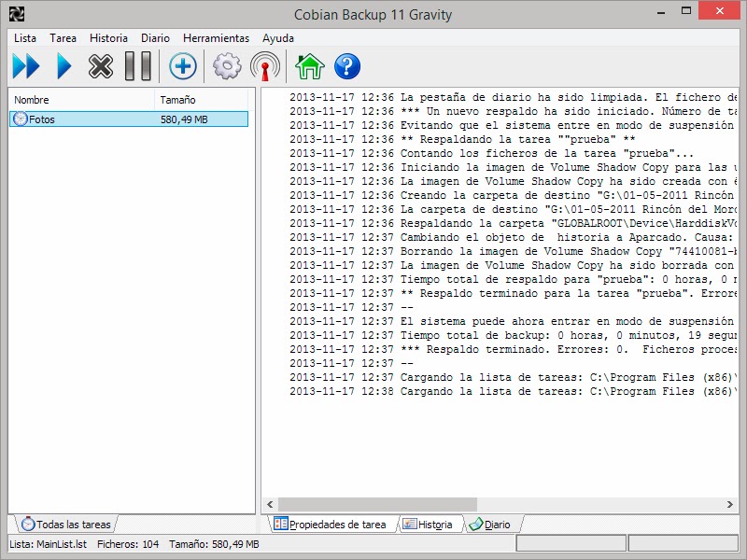This screenshot has width=747, height=560.
Task: Sort by the Nombre column header
Action: (x=81, y=100)
